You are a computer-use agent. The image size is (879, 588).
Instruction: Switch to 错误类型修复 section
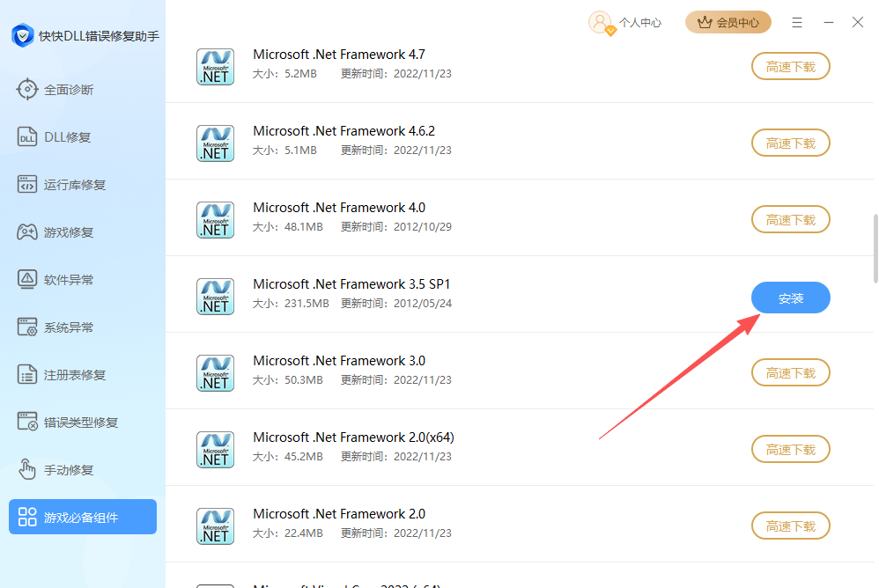pyautogui.click(x=81, y=423)
